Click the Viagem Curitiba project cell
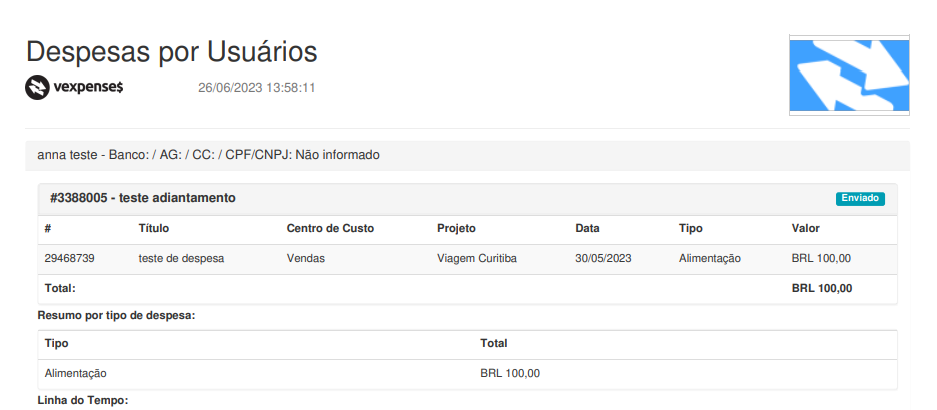 [477, 259]
